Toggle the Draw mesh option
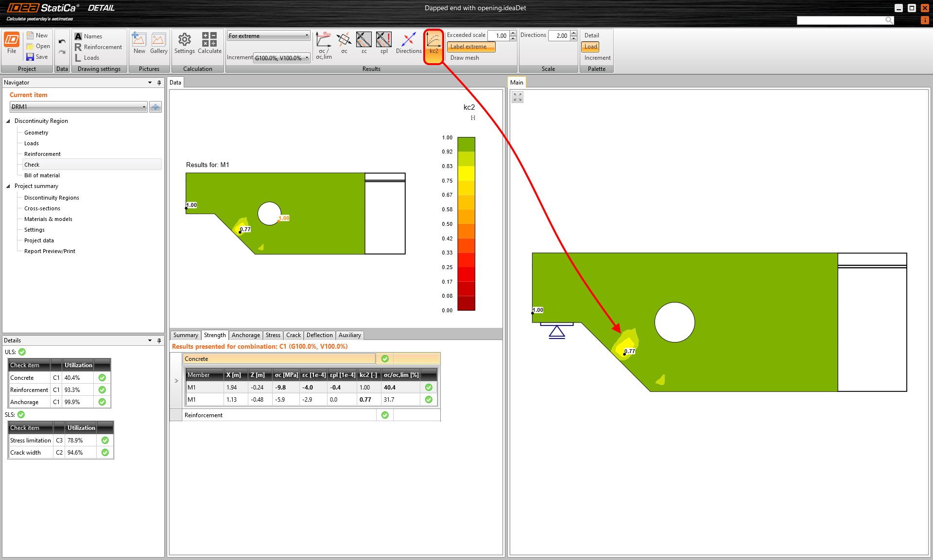This screenshot has height=560, width=933. (465, 58)
